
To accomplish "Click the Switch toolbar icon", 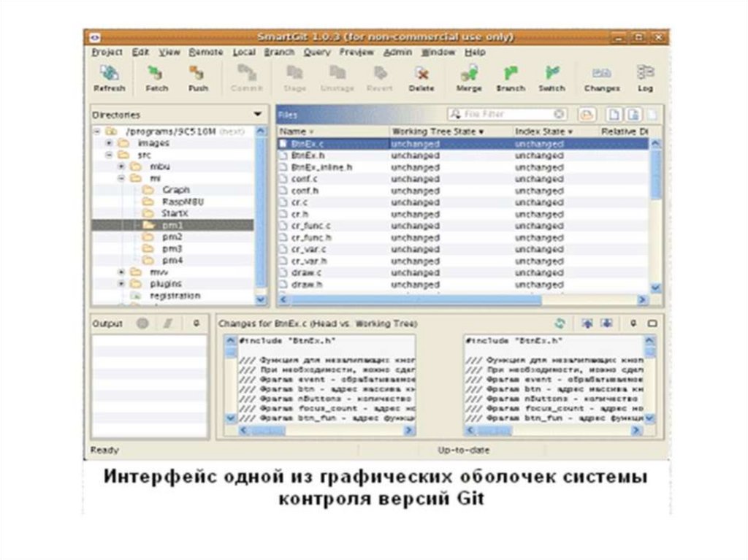I will click(552, 78).
